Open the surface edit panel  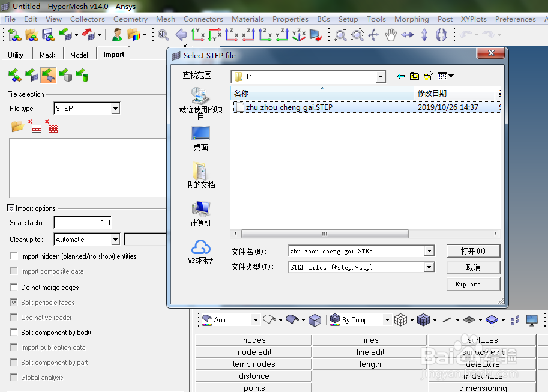pos(481,352)
